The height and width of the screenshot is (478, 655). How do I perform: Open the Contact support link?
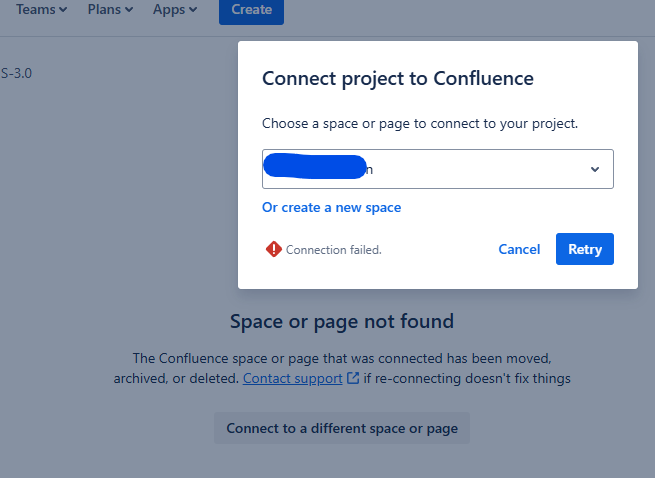(292, 378)
